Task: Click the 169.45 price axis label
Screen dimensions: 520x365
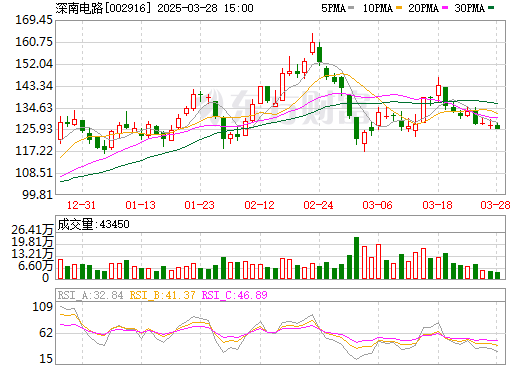Action: 34,20
